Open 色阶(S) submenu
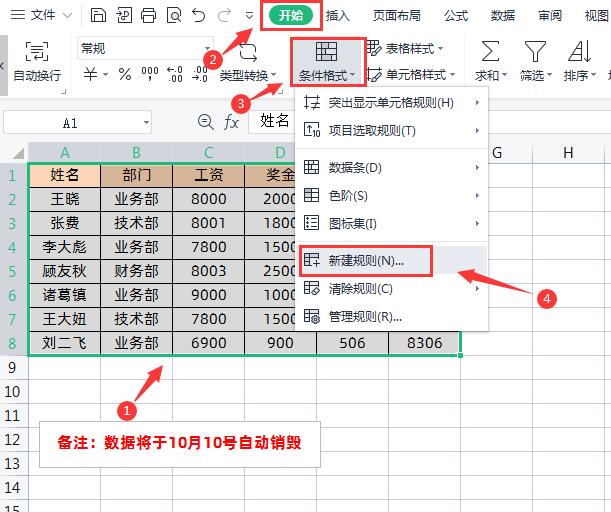This screenshot has height=512, width=611. 392,196
